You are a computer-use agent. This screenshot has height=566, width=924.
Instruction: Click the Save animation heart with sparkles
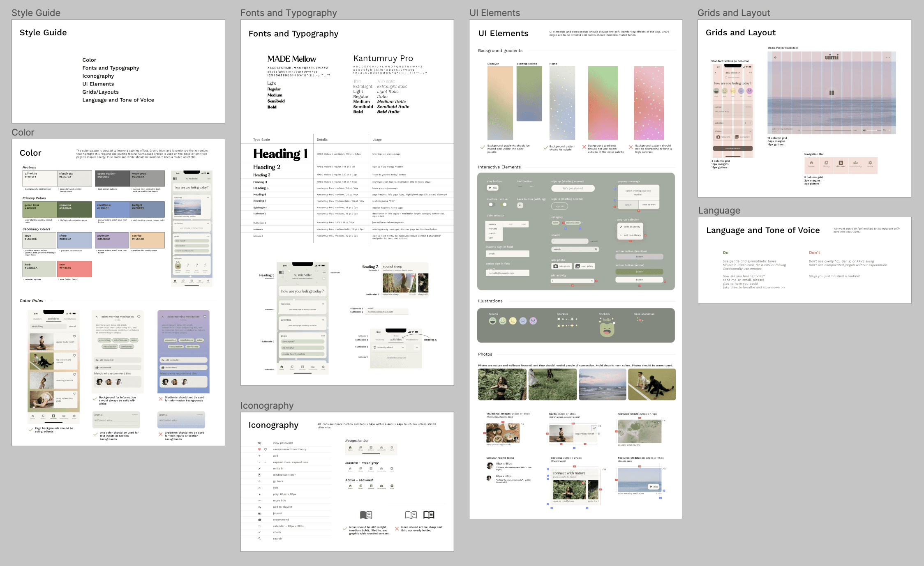point(640,320)
